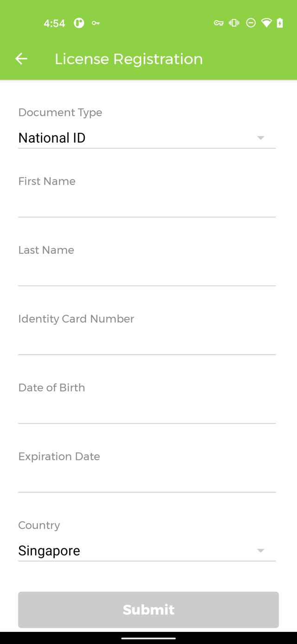The height and width of the screenshot is (644, 297).
Task: Tap the VPN key icon in status bar
Action: point(219,23)
